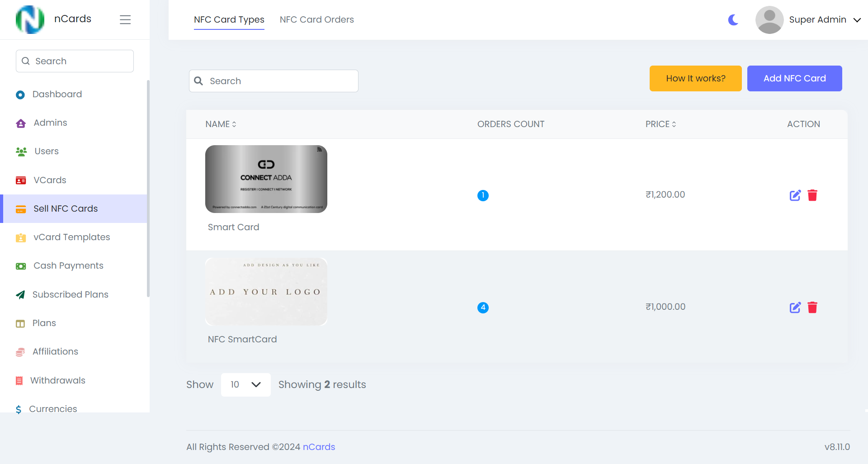Toggle the sidebar via hamburger menu
The image size is (868, 464).
click(x=125, y=19)
